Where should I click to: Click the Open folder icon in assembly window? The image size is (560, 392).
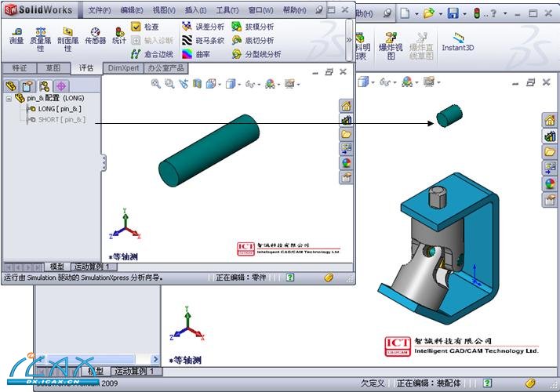pyautogui.click(x=428, y=13)
